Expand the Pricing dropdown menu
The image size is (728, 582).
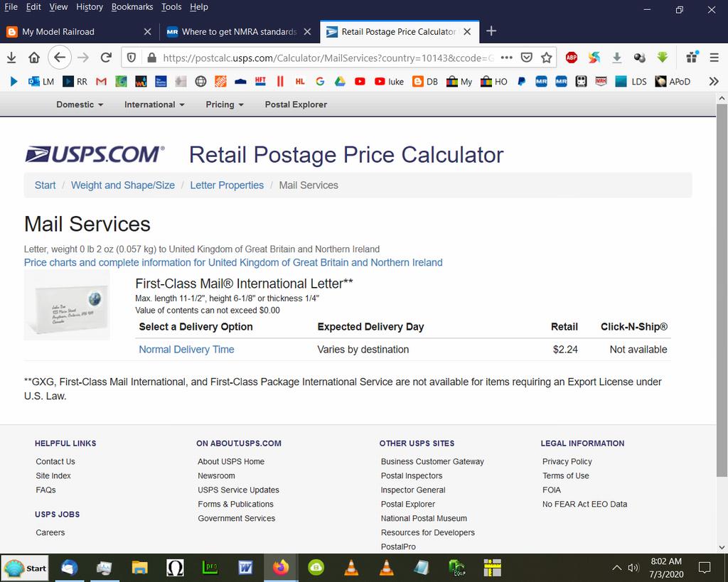click(225, 104)
